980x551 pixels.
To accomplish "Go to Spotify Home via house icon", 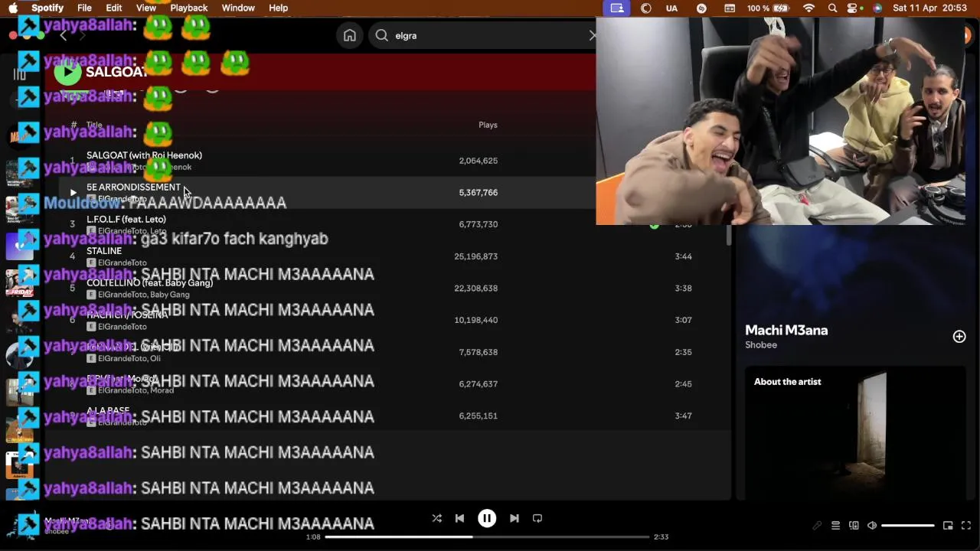I will tap(350, 36).
